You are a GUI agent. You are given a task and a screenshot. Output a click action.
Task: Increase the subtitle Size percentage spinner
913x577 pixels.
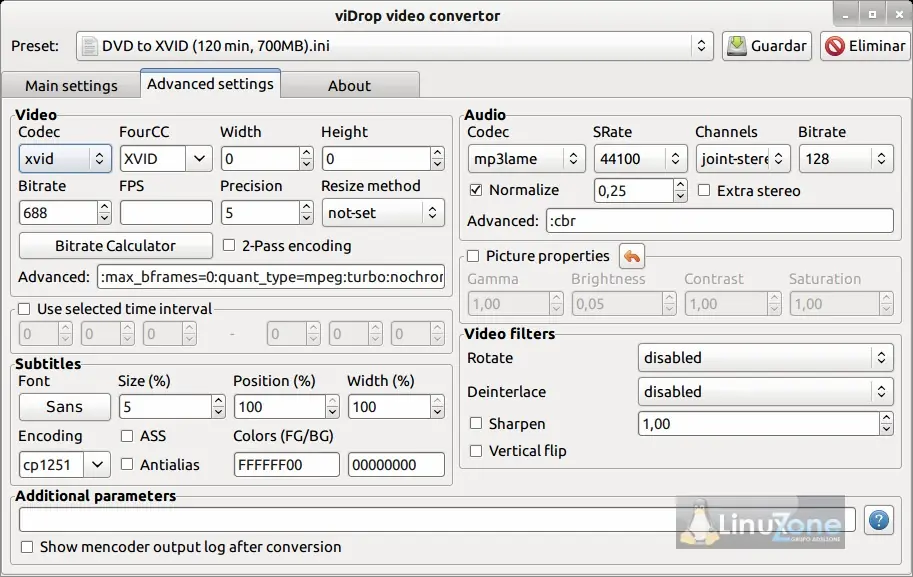coord(218,401)
